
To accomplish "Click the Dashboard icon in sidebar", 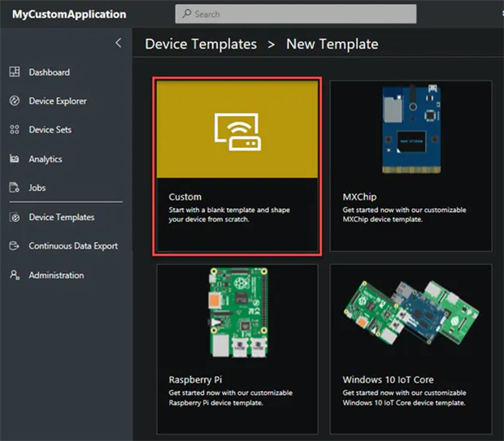I will coord(15,72).
